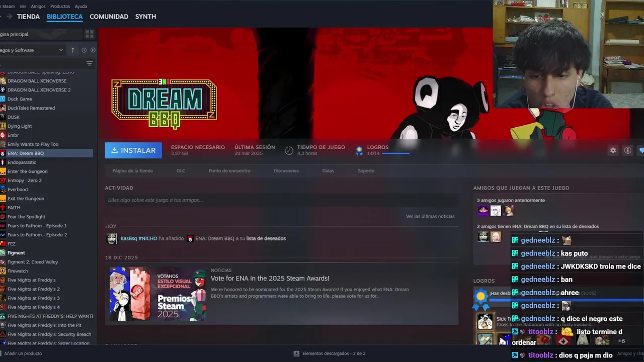
Task: Click the achievements ribbon icon next to LOGROS
Action: coord(359,150)
